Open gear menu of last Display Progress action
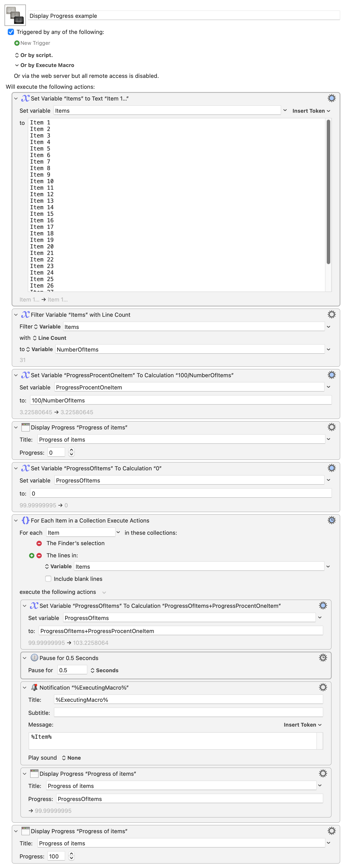The height and width of the screenshot is (868, 345). click(332, 831)
